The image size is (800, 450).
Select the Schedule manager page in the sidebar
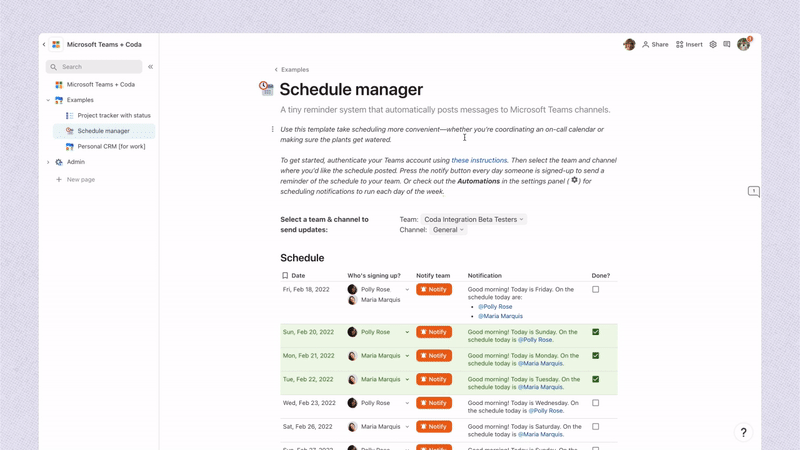point(104,131)
